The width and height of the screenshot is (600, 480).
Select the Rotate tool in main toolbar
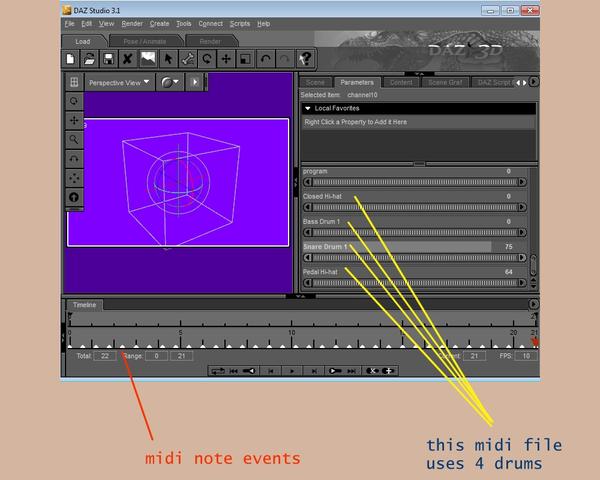point(207,59)
